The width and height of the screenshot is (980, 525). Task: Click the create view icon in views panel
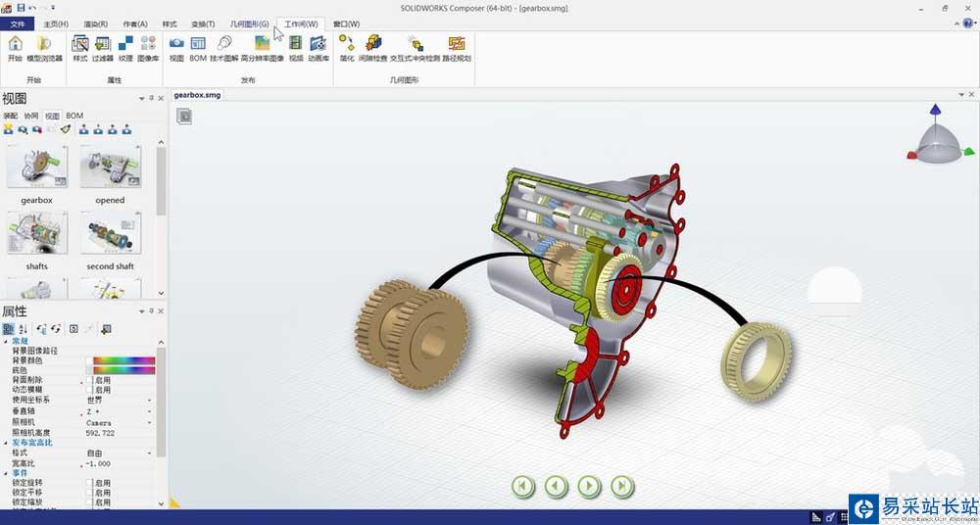coord(8,129)
